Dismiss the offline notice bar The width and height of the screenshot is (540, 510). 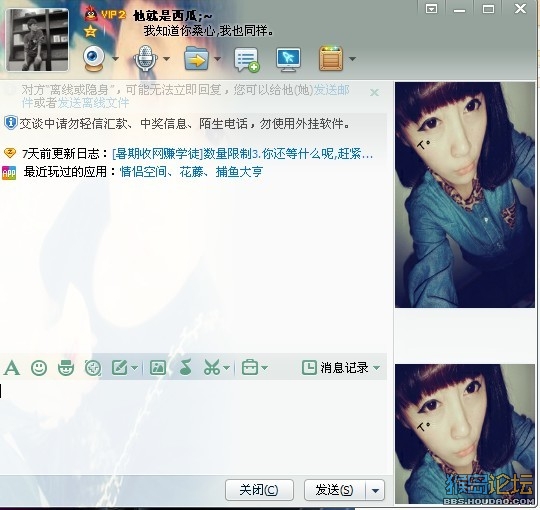click(374, 92)
